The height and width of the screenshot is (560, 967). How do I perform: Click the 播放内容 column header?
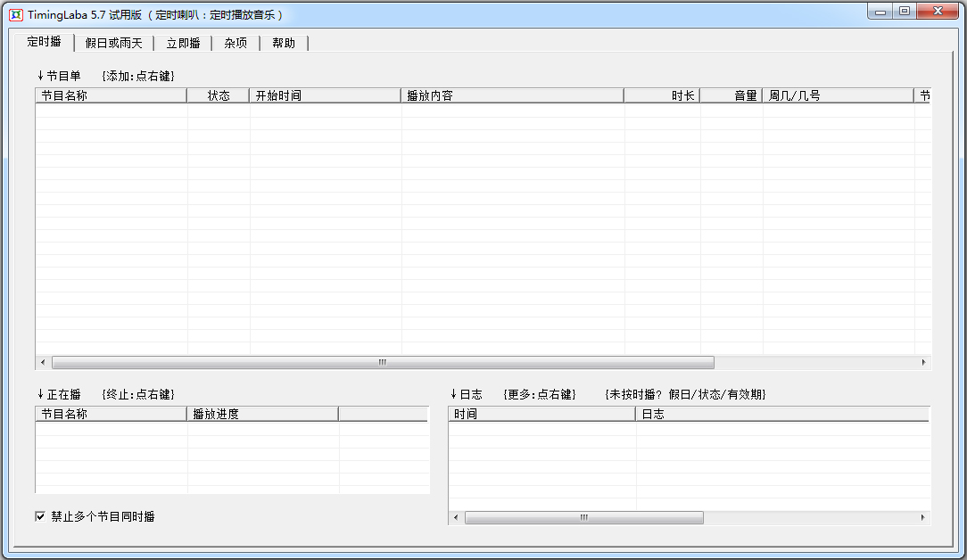coord(512,95)
